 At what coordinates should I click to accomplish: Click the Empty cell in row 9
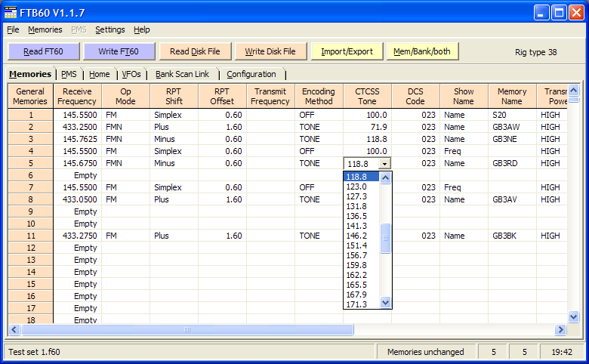pyautogui.click(x=77, y=211)
